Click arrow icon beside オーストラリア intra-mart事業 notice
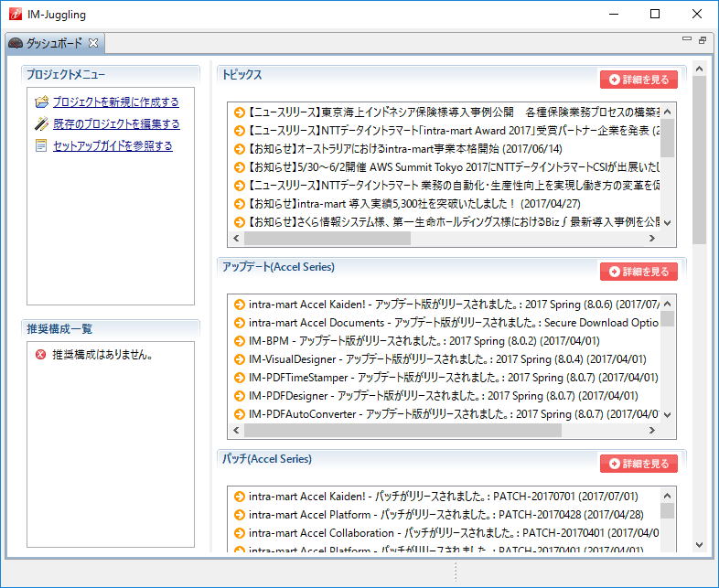The image size is (719, 588). click(x=240, y=149)
